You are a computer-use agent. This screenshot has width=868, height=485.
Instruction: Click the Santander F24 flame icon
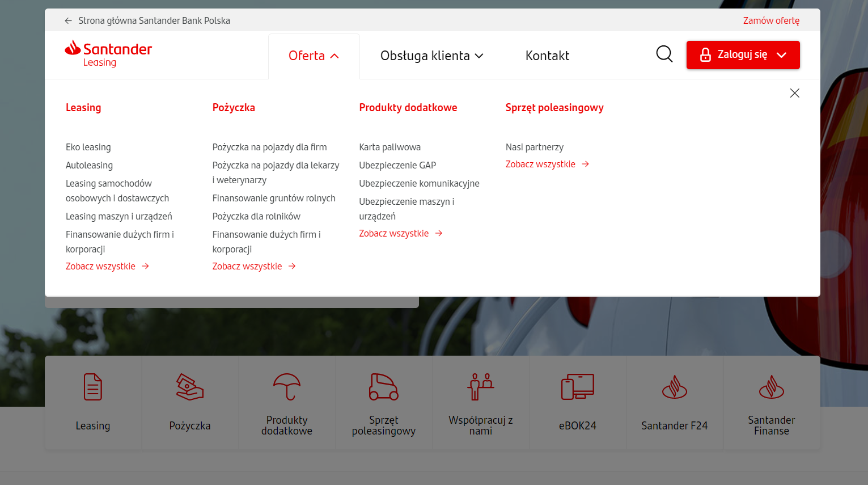click(x=674, y=388)
